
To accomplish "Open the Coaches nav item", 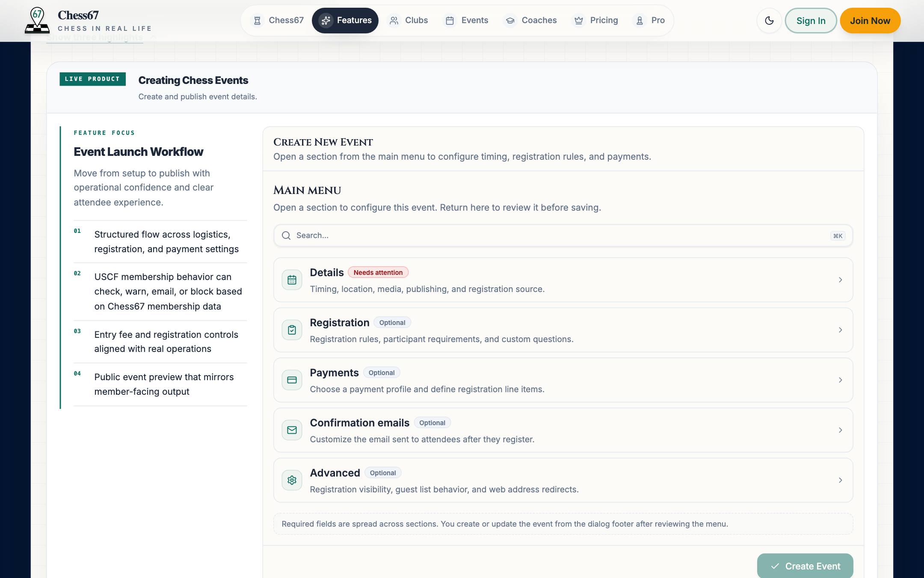I will pyautogui.click(x=530, y=21).
